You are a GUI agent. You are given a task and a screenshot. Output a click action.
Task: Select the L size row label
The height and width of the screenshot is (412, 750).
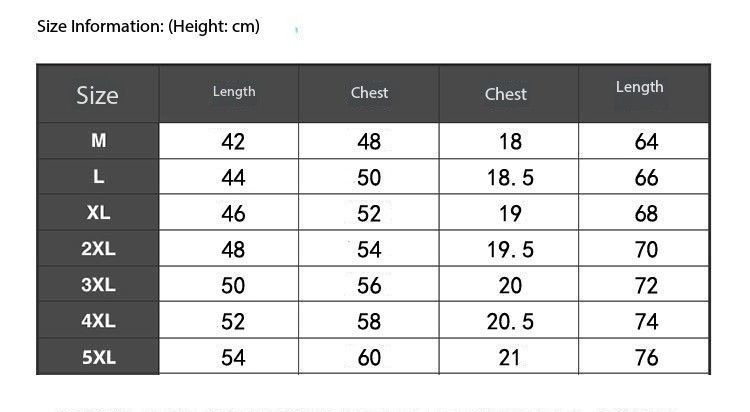pos(98,177)
